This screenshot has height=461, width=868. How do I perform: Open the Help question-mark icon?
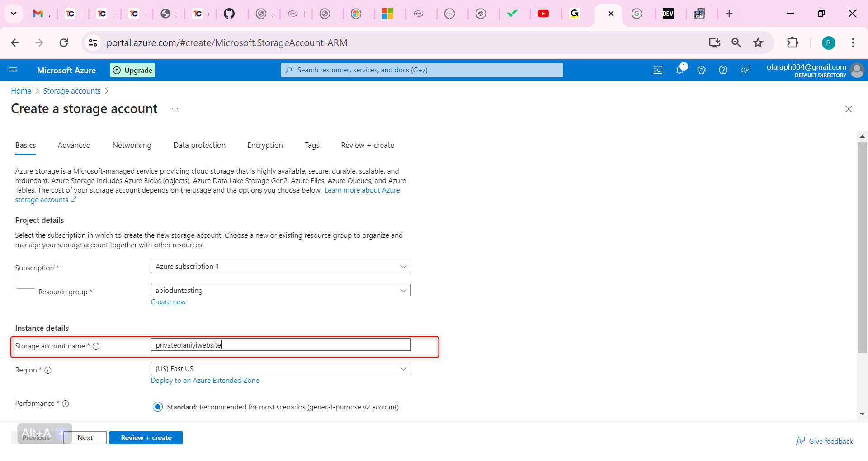pyautogui.click(x=722, y=70)
